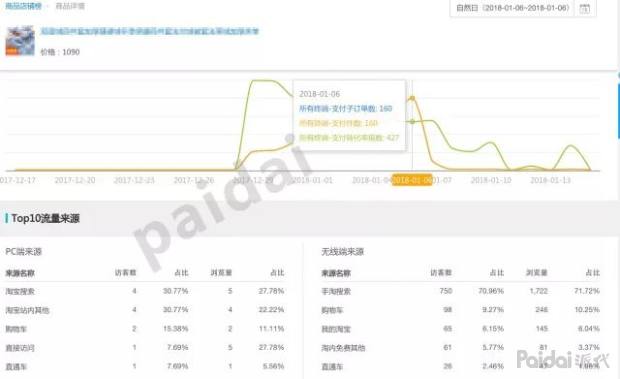Open the calendar icon beside the date range
620x379 pixels.
[x=584, y=8]
